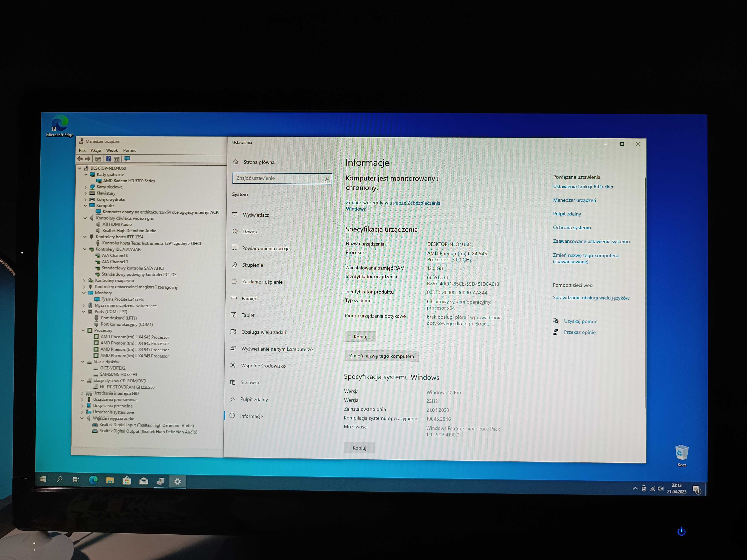Open Dźwięk sound settings
Viewport: 747px width, 560px height.
point(250,232)
